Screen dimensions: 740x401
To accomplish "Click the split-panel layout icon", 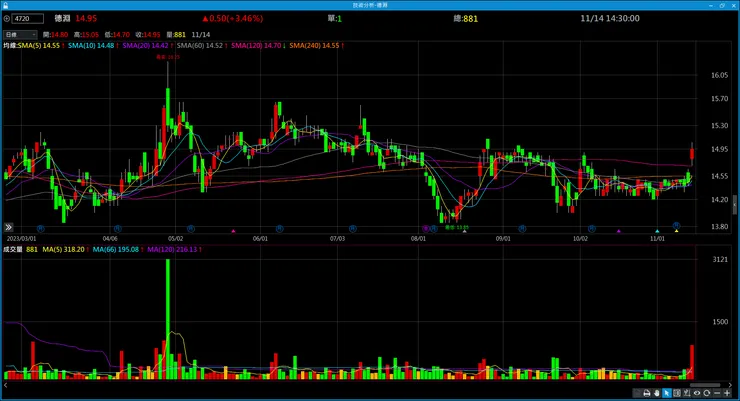I will [x=677, y=393].
